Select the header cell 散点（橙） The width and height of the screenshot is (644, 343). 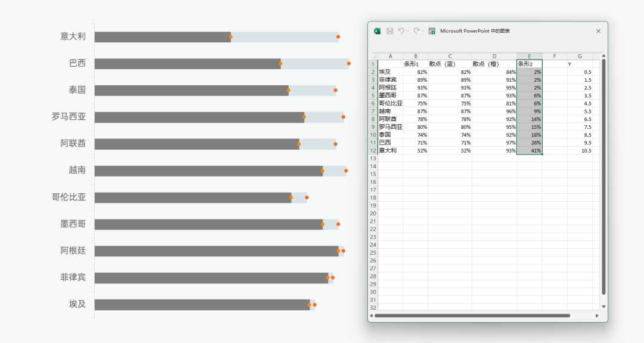point(494,64)
